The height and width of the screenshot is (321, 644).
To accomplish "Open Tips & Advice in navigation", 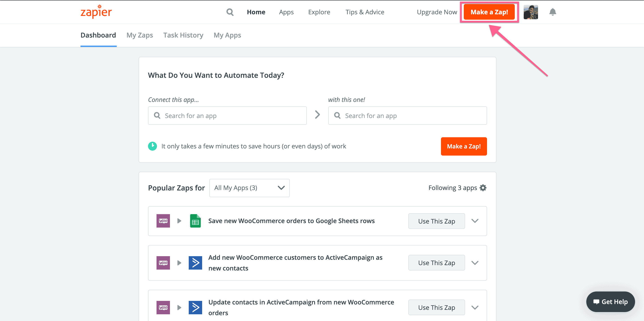I will [x=365, y=12].
